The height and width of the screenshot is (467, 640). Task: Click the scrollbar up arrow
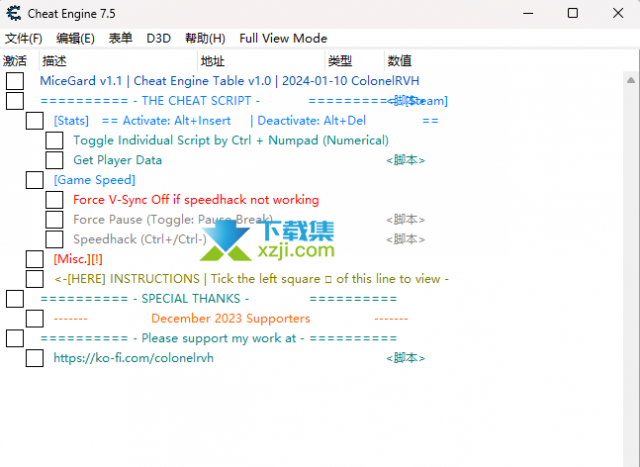coord(631,80)
